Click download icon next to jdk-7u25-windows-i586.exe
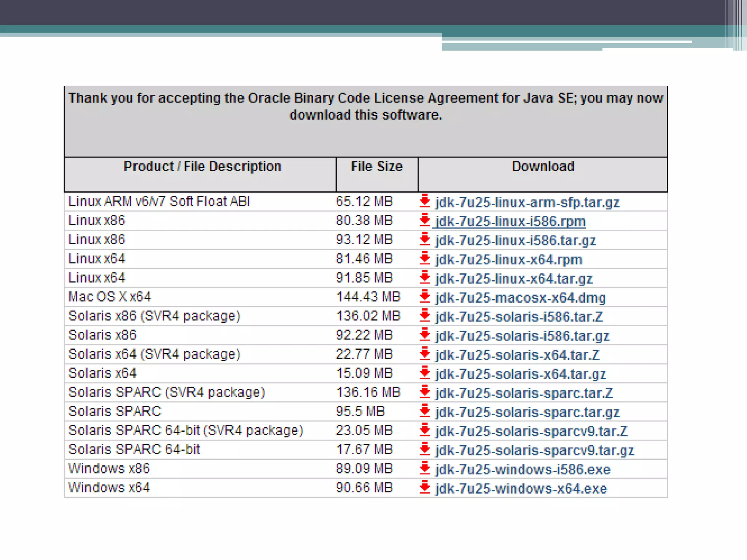The width and height of the screenshot is (747, 560). pyautogui.click(x=425, y=468)
